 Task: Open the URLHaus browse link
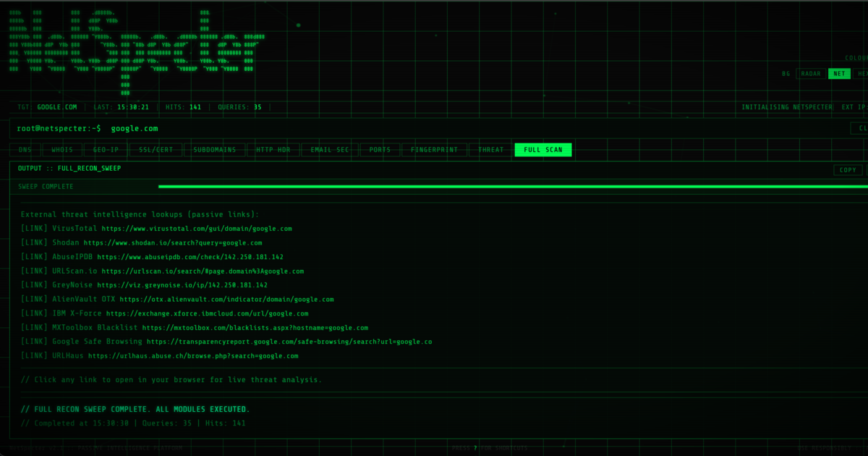193,356
